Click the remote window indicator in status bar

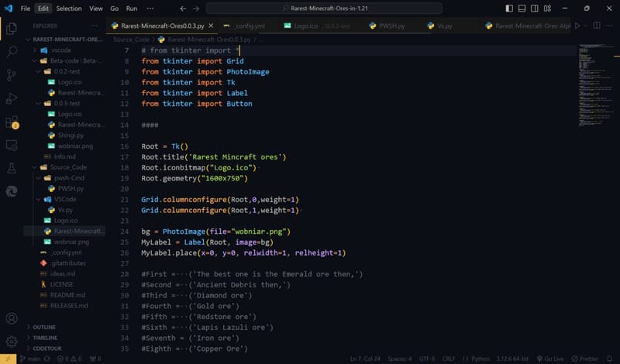8,359
